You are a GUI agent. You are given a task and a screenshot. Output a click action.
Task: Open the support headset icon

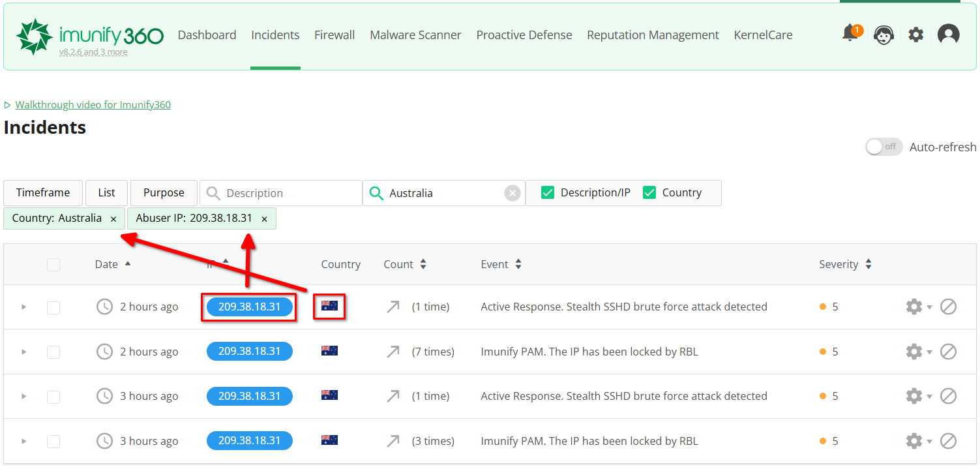(x=883, y=35)
